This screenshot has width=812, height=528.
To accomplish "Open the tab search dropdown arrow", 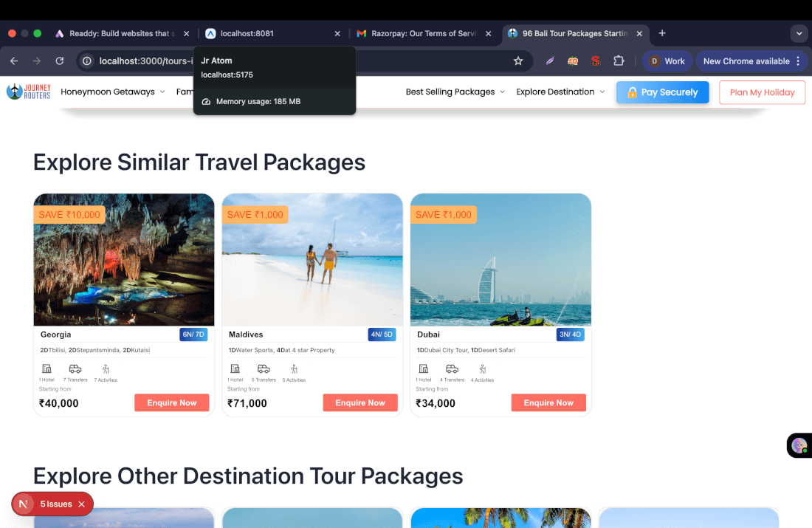I will point(799,33).
